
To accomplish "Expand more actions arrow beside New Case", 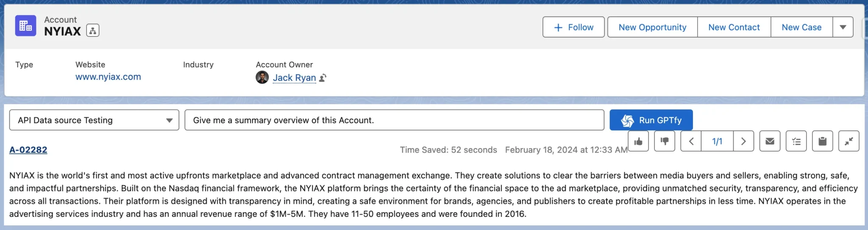I will (843, 28).
